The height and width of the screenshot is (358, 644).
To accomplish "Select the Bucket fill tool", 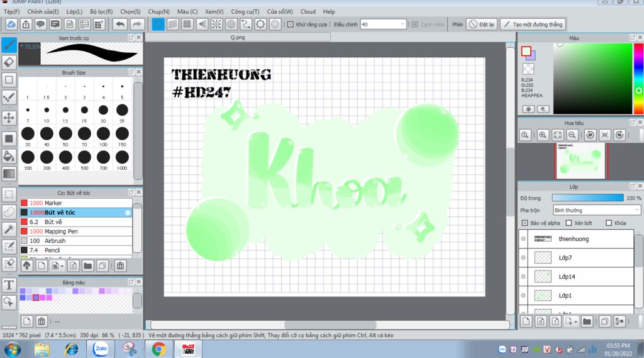I will click(x=9, y=156).
